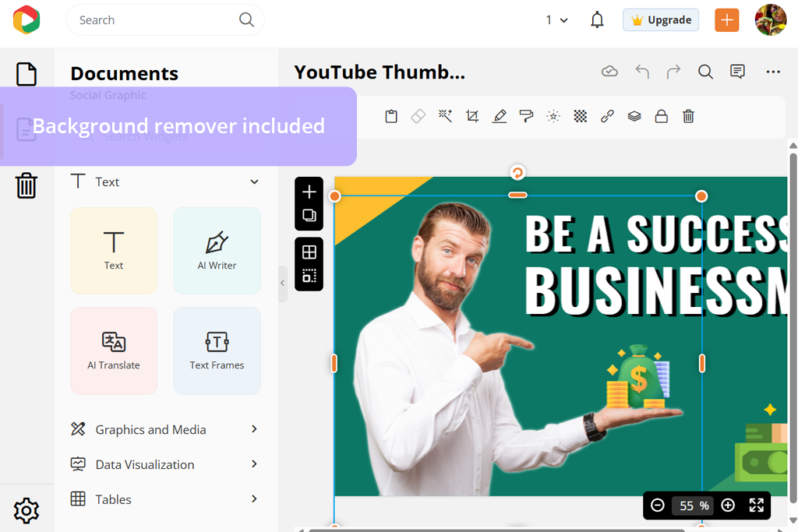This screenshot has height=532, width=798.
Task: Click the Upgrade button
Action: (661, 19)
